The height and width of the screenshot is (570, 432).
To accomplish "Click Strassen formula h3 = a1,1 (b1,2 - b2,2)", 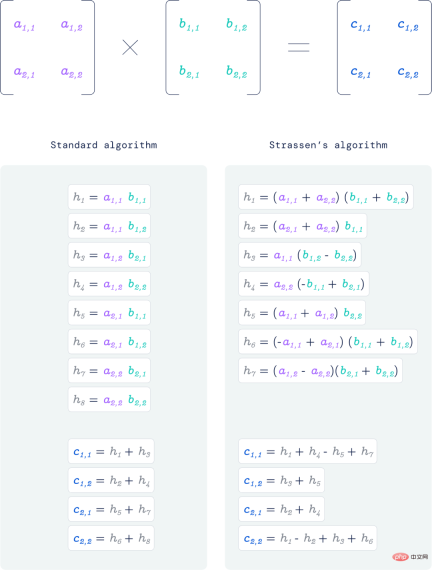I will [300, 255].
